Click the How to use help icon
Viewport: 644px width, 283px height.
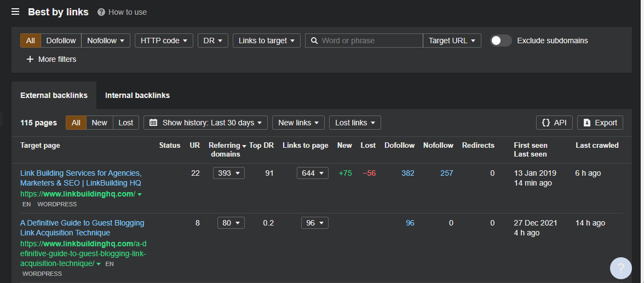pos(101,12)
